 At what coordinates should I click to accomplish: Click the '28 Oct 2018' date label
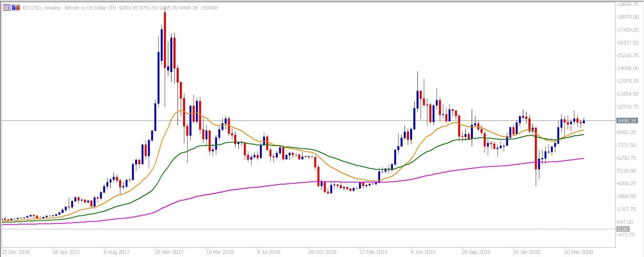[x=322, y=252]
